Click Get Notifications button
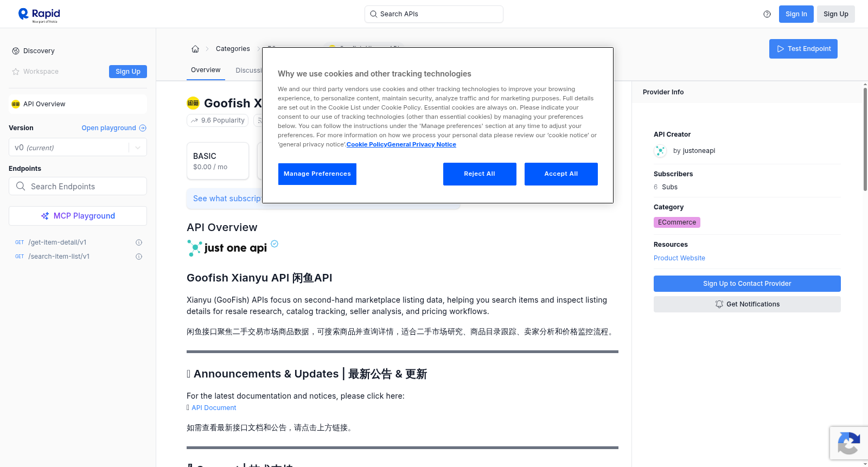The height and width of the screenshot is (467, 868). coord(747,304)
